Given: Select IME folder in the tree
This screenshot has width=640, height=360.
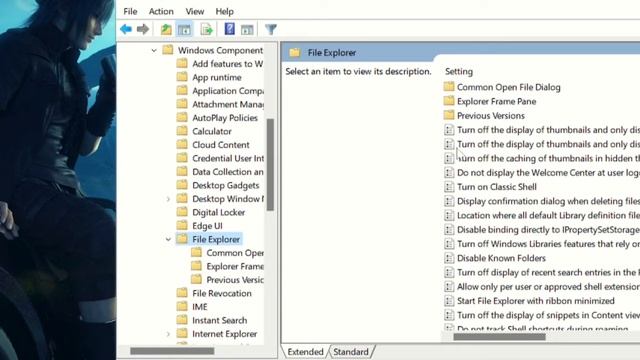Looking at the screenshot, I should pos(192,307).
